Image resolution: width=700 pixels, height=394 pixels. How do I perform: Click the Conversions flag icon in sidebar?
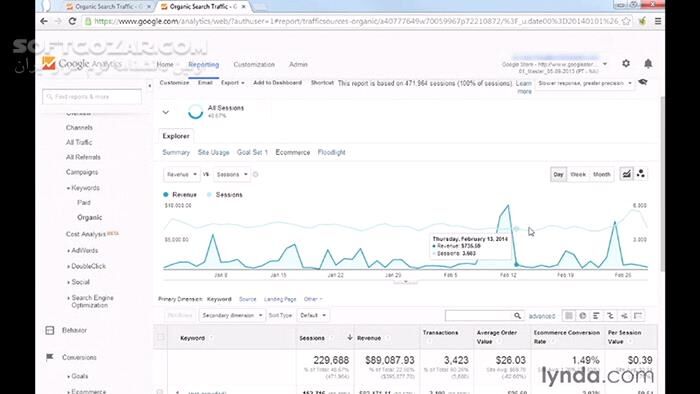tap(50, 357)
